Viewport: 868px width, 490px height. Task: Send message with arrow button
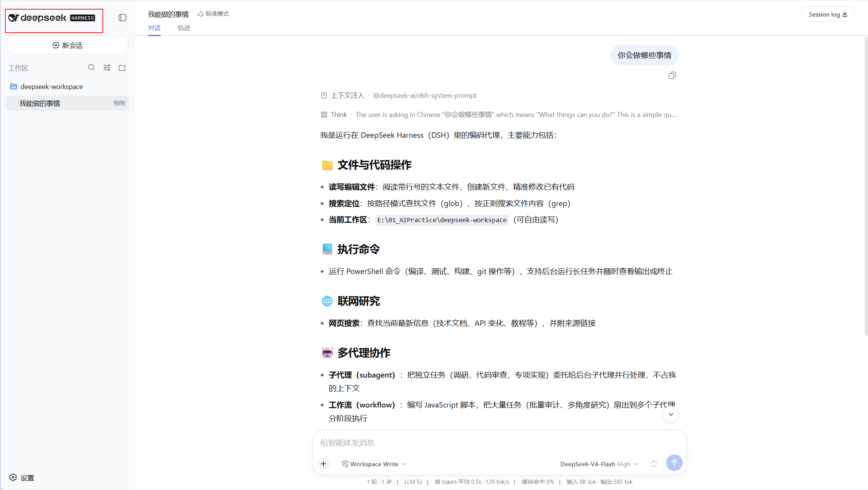674,463
